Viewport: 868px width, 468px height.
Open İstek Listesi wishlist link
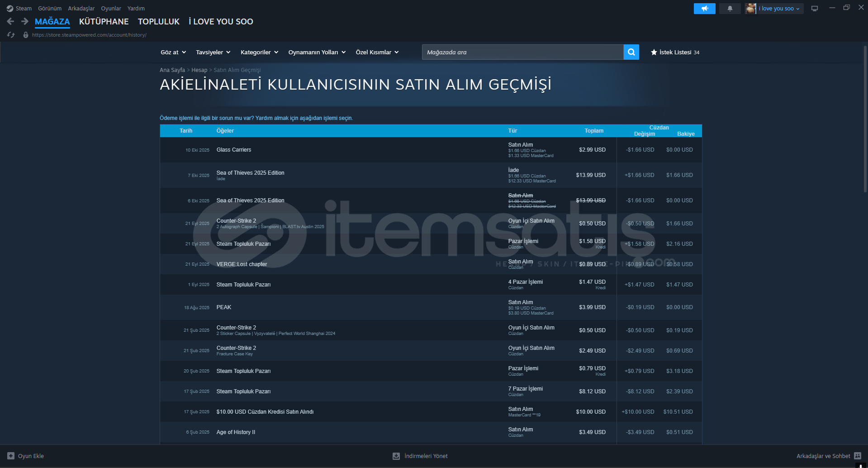[675, 52]
